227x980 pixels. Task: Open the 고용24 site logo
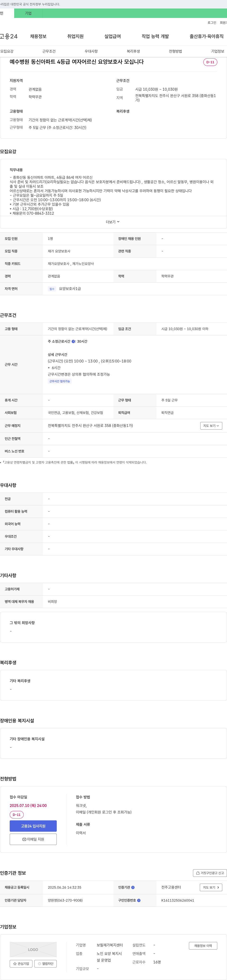point(9,37)
